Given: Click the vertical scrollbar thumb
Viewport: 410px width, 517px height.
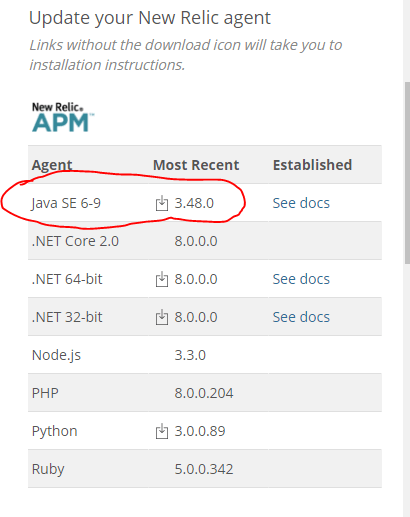Looking at the screenshot, I should 407,173.
